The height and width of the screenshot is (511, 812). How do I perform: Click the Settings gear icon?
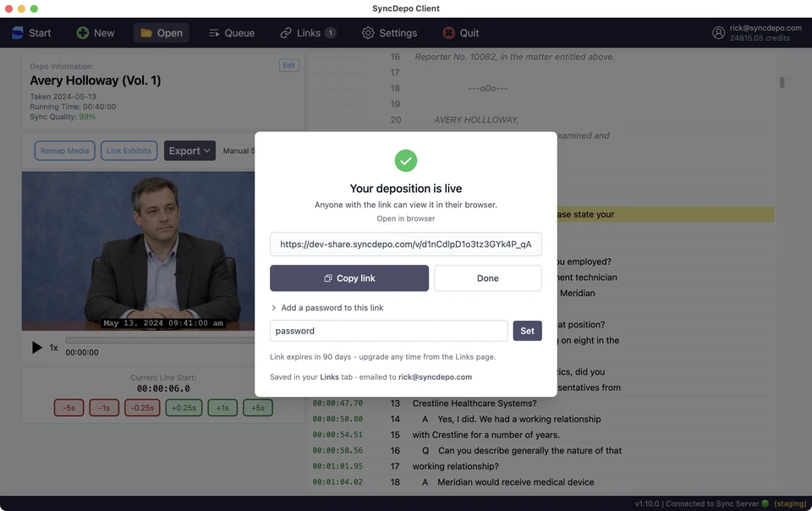tap(368, 33)
